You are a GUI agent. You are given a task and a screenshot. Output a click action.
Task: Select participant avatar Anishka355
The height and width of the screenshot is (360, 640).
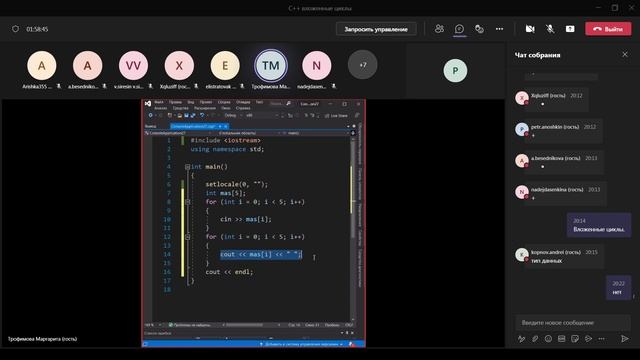42,65
